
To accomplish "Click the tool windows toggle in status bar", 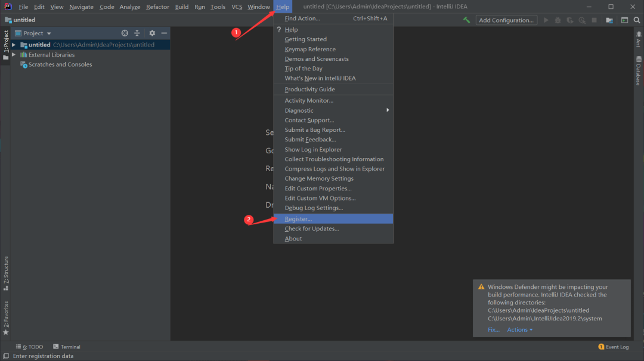I will tap(6, 356).
